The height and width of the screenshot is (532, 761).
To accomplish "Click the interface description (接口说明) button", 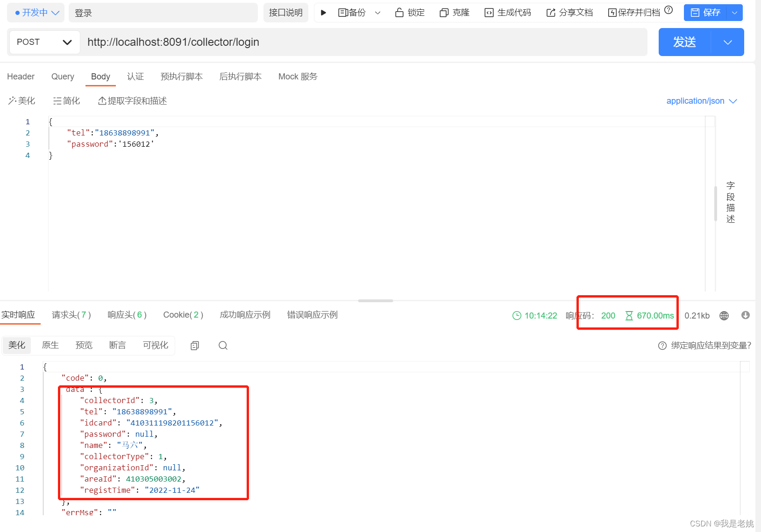I will pyautogui.click(x=285, y=13).
